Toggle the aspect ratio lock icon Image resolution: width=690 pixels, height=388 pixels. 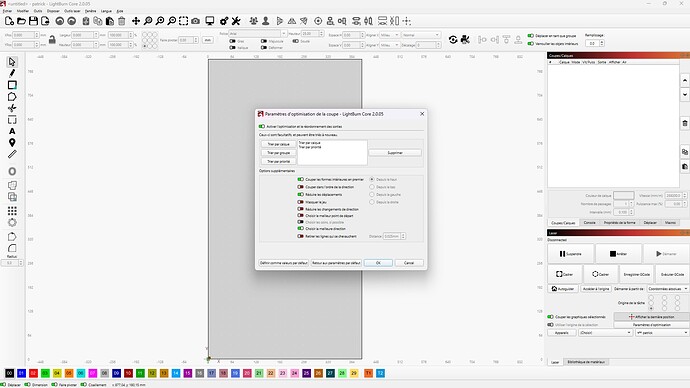52,40
